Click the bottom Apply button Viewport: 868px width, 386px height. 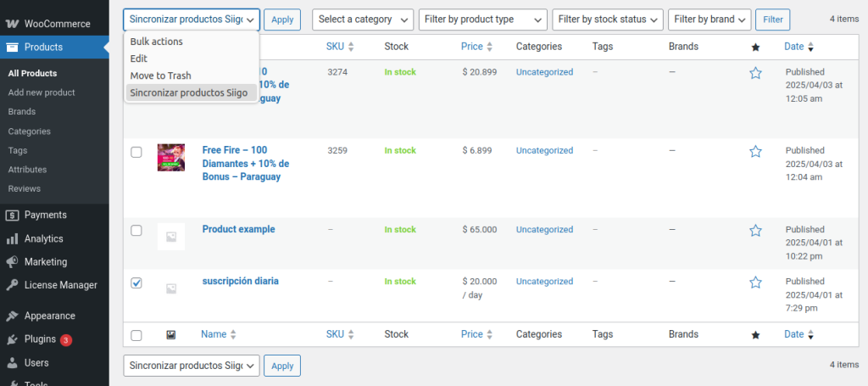(282, 366)
